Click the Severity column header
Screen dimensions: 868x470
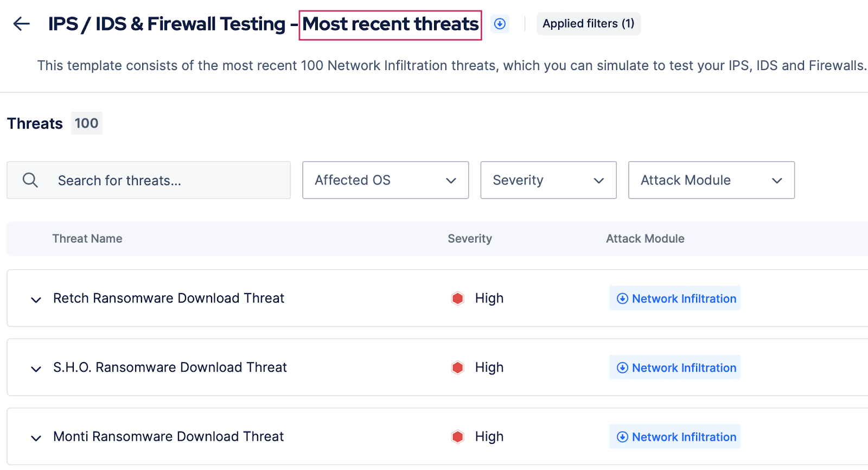470,239
